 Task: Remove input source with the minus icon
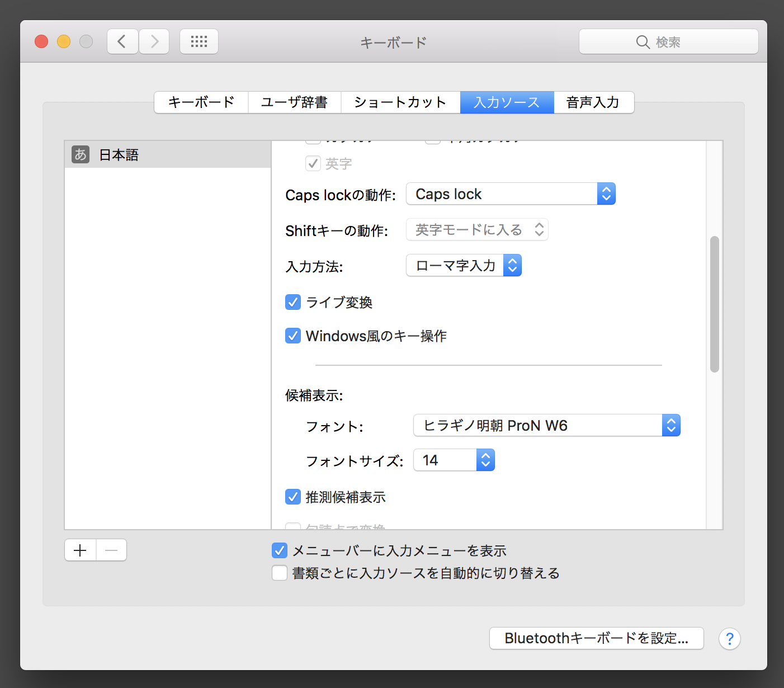111,550
